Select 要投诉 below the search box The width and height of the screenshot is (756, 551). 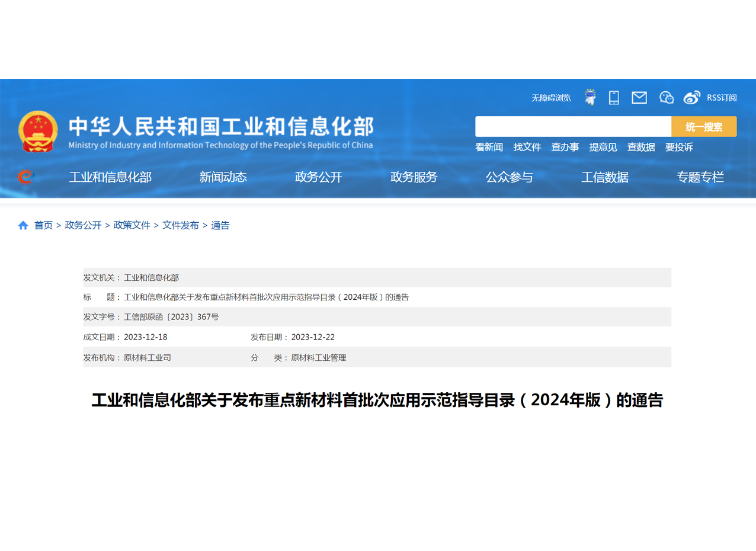[x=679, y=148]
